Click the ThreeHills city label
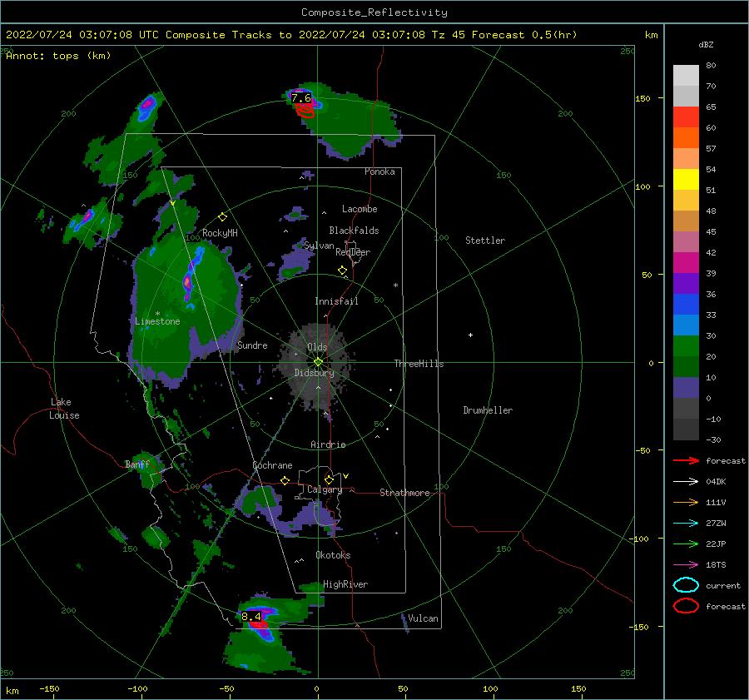The height and width of the screenshot is (700, 749). [x=419, y=364]
